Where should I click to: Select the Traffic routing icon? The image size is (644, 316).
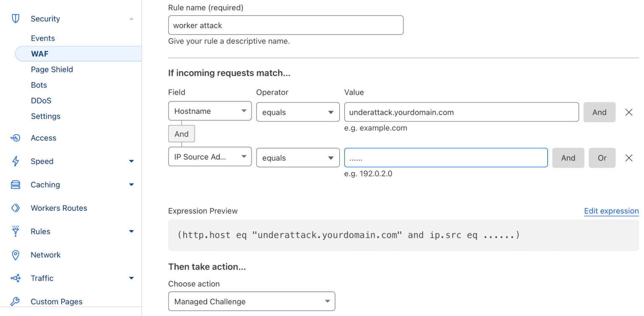15,278
